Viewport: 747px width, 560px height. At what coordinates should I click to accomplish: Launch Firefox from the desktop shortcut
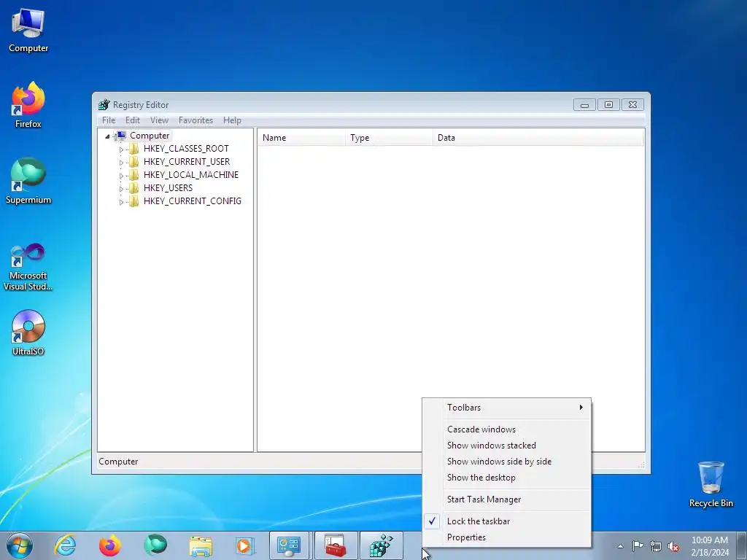(28, 105)
